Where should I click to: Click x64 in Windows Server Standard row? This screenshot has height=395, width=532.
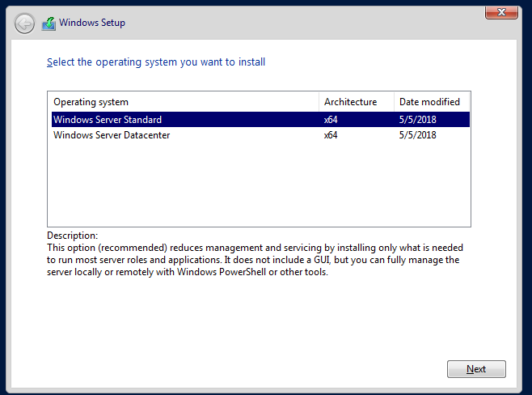(331, 120)
